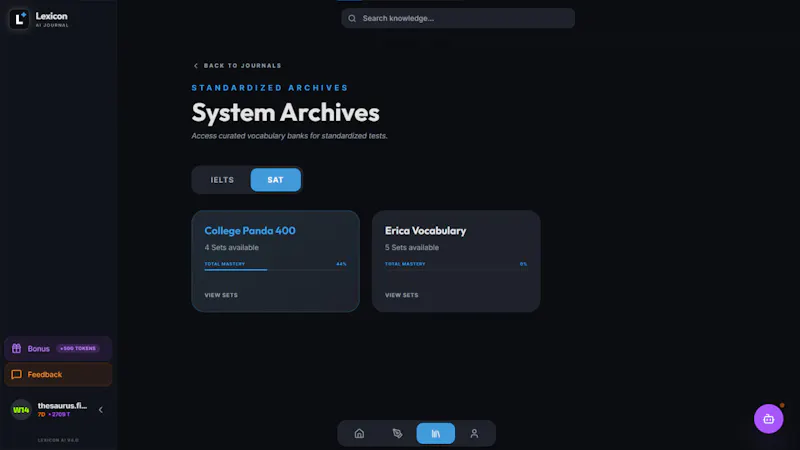Click the '4 Sets available' text

coord(232,247)
